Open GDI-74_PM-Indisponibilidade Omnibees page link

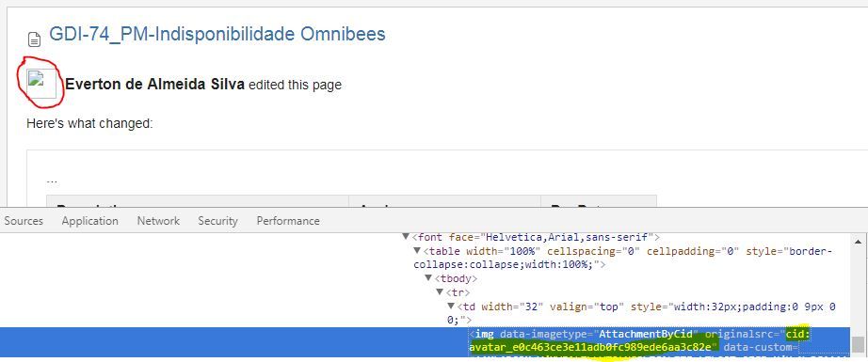coord(217,34)
